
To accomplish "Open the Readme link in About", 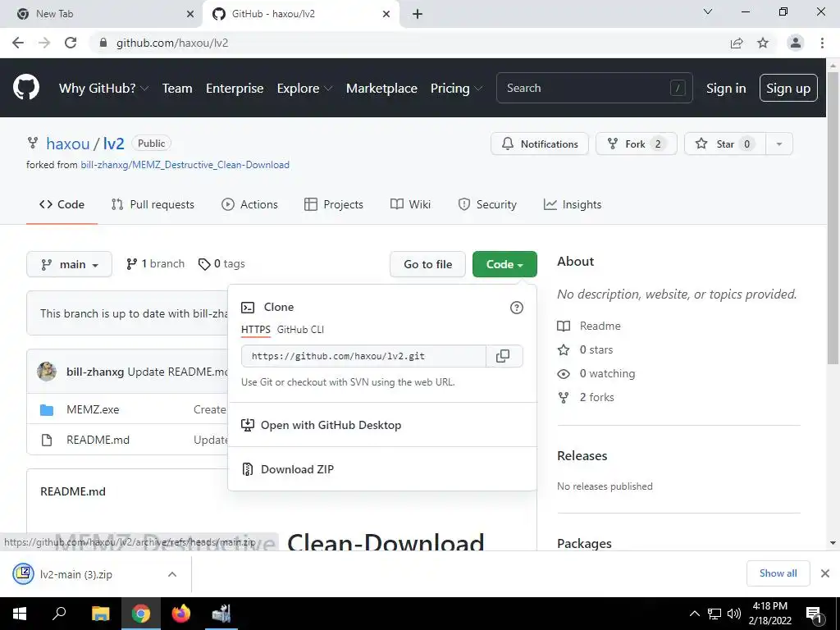I will 589,326.
